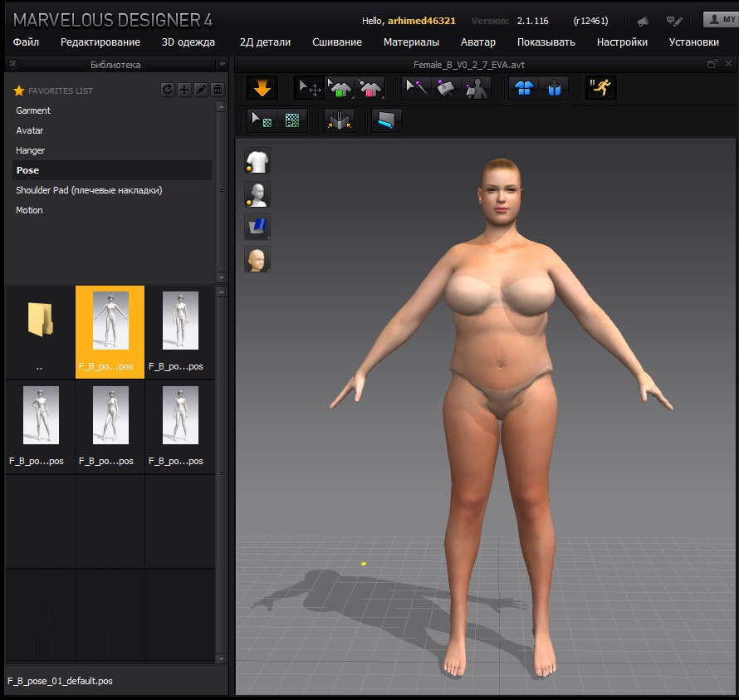Toggle avatar display with gray bust icon
This screenshot has height=700, width=739.
(x=257, y=194)
